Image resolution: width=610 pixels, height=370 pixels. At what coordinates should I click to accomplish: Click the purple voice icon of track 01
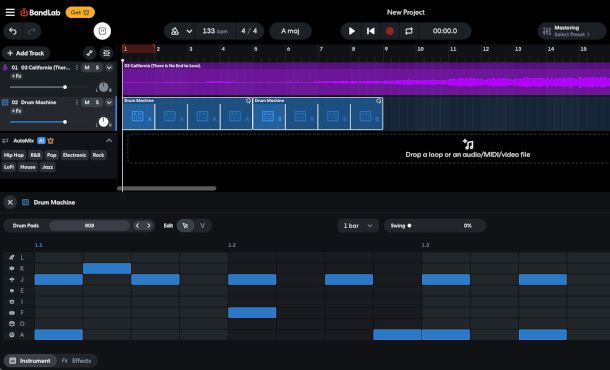[5, 68]
